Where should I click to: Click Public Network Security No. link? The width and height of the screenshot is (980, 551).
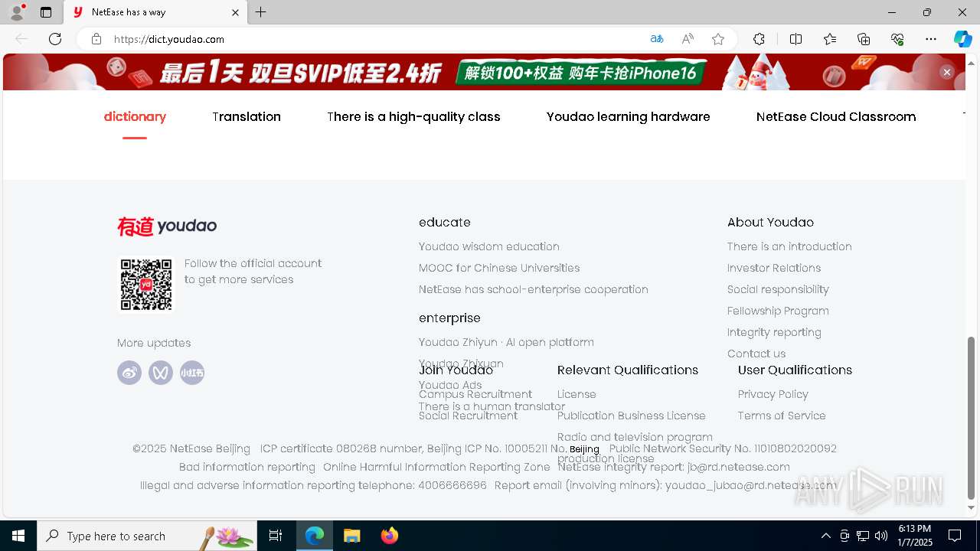pyautogui.click(x=723, y=448)
